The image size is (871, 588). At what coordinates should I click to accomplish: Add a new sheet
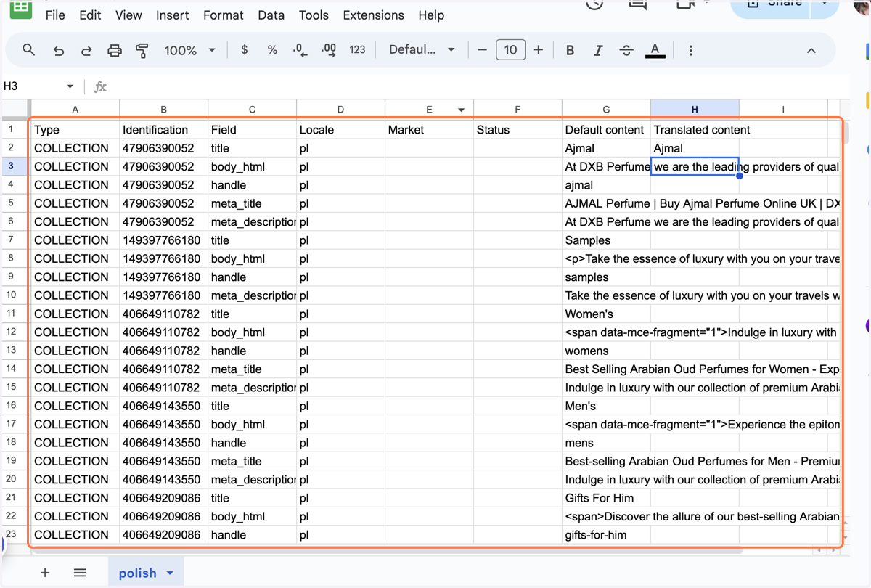pos(45,573)
